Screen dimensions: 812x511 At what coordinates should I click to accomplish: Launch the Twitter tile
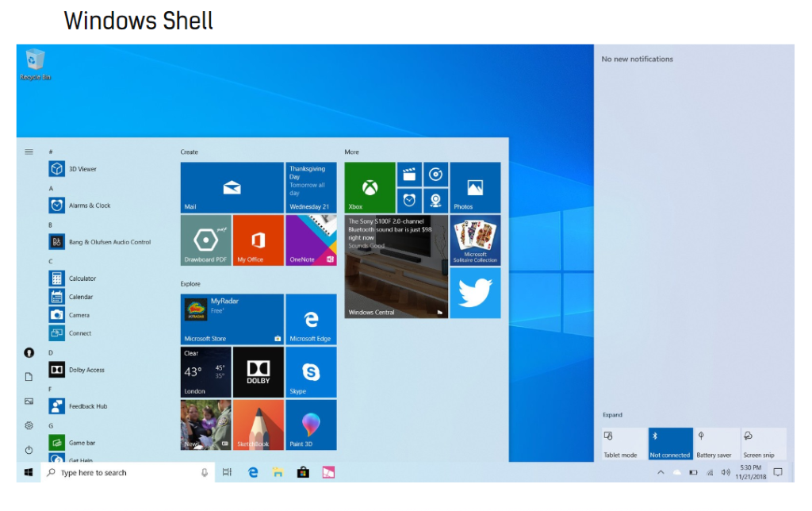[475, 293]
